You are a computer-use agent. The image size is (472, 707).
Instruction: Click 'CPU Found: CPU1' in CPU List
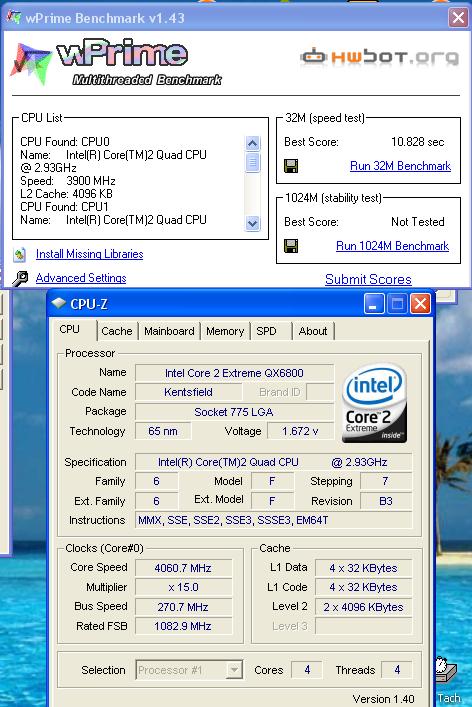[64, 207]
